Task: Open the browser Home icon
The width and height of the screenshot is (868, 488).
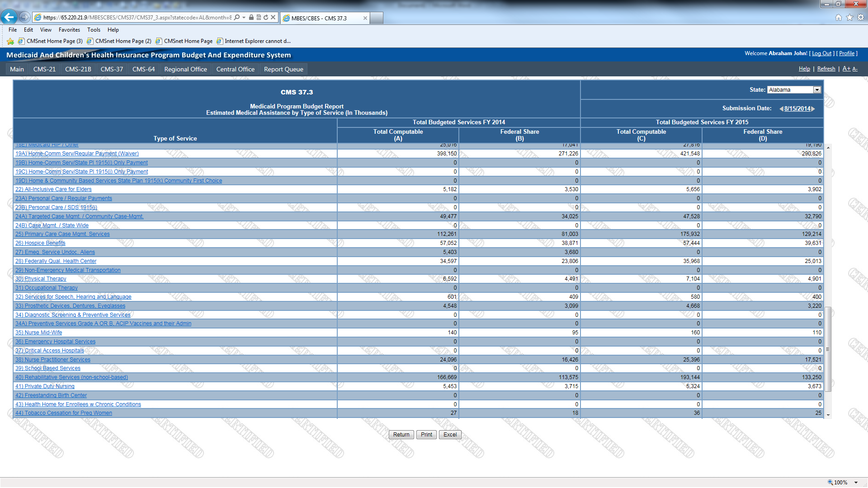Action: (838, 18)
